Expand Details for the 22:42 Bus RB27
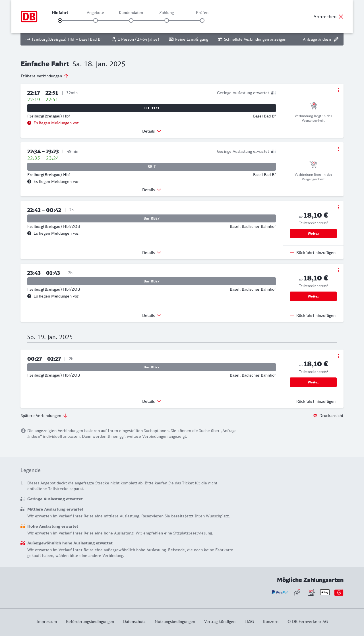 [x=152, y=253]
